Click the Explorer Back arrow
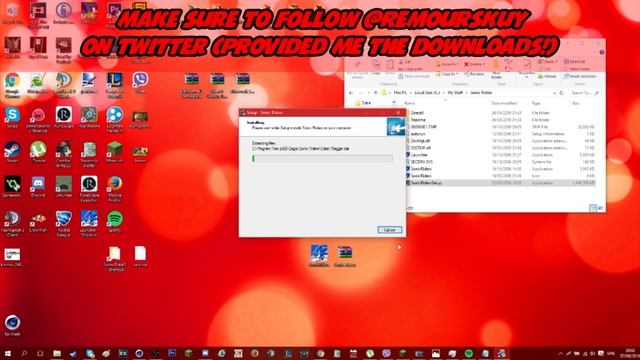This screenshot has width=640, height=360. point(351,93)
